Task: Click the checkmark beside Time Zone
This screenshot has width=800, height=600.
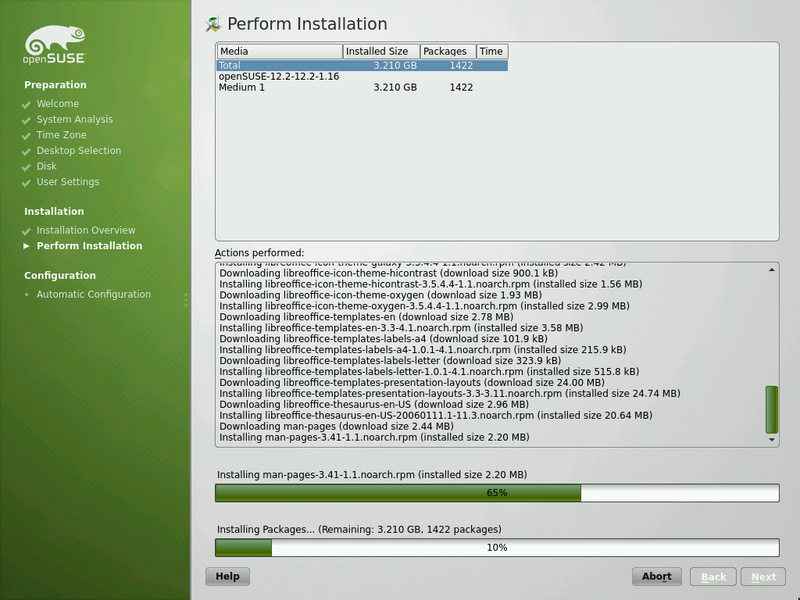Action: [x=26, y=136]
